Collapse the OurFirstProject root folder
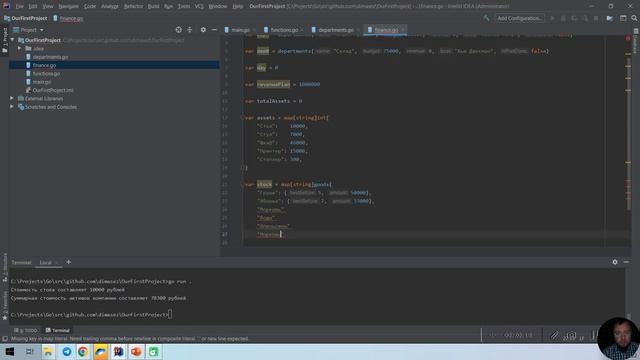The image size is (640, 360). 12,40
